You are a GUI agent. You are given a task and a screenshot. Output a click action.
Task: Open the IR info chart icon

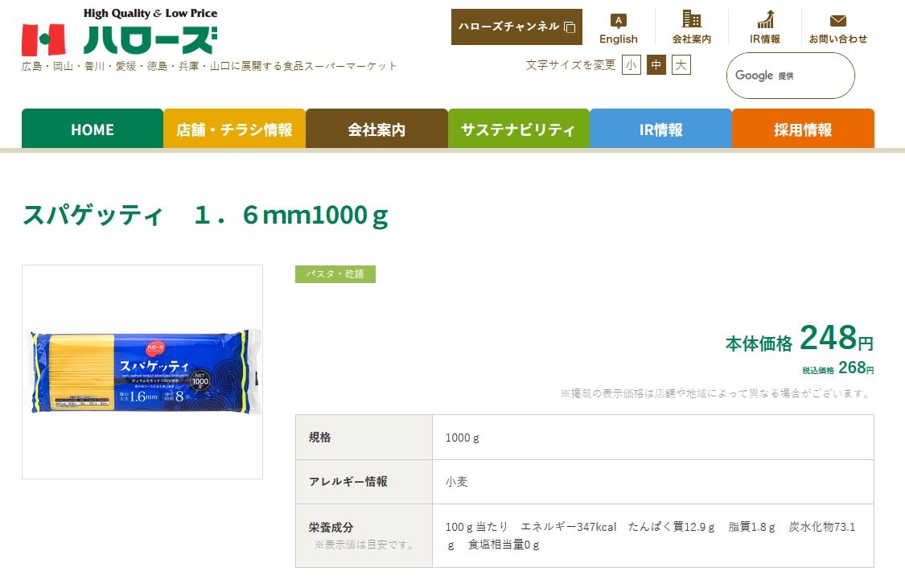[x=765, y=20]
